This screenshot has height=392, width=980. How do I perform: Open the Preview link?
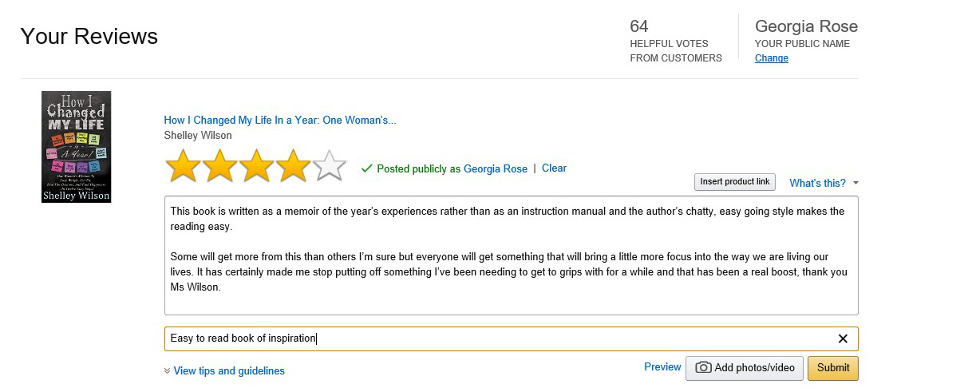click(x=662, y=366)
